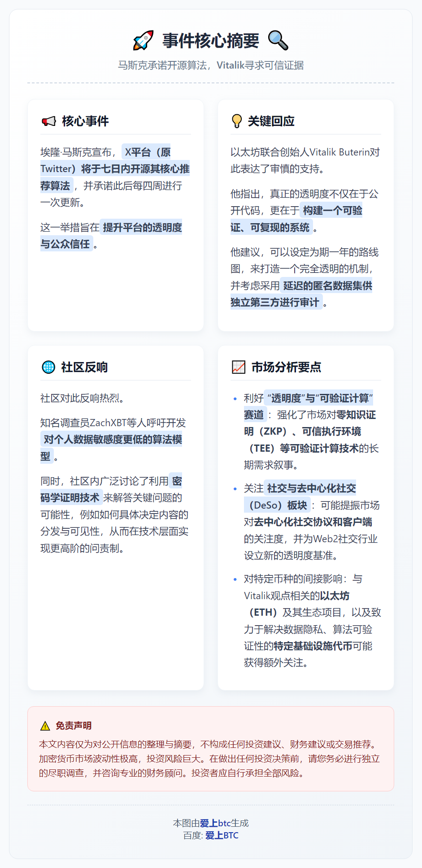422x868 pixels.
Task: Click the warning triangle icon beside 免责声明
Action: tap(45, 725)
